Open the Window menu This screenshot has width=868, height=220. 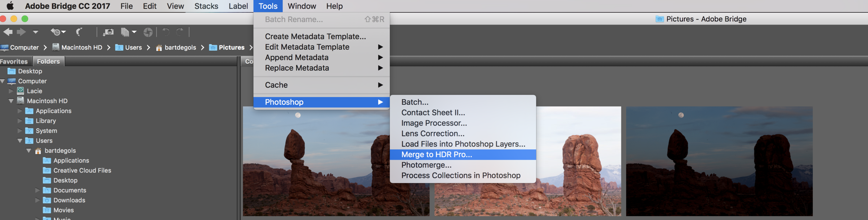point(302,6)
